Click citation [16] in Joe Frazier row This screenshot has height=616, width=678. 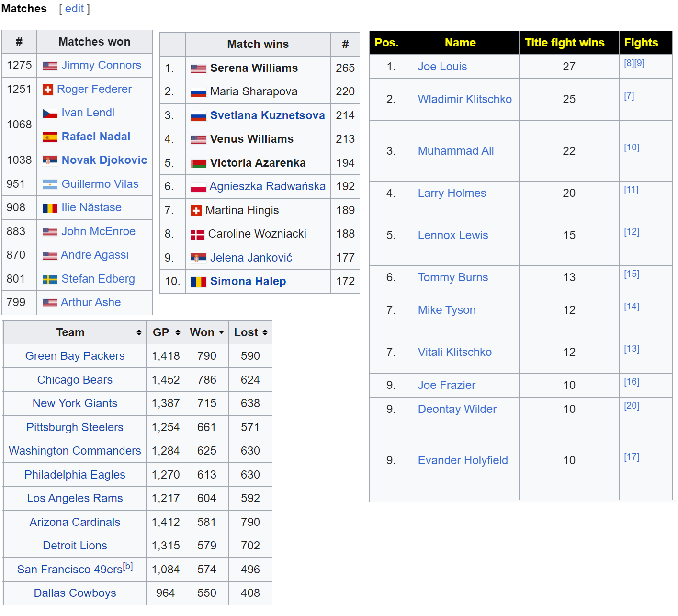coord(632,382)
